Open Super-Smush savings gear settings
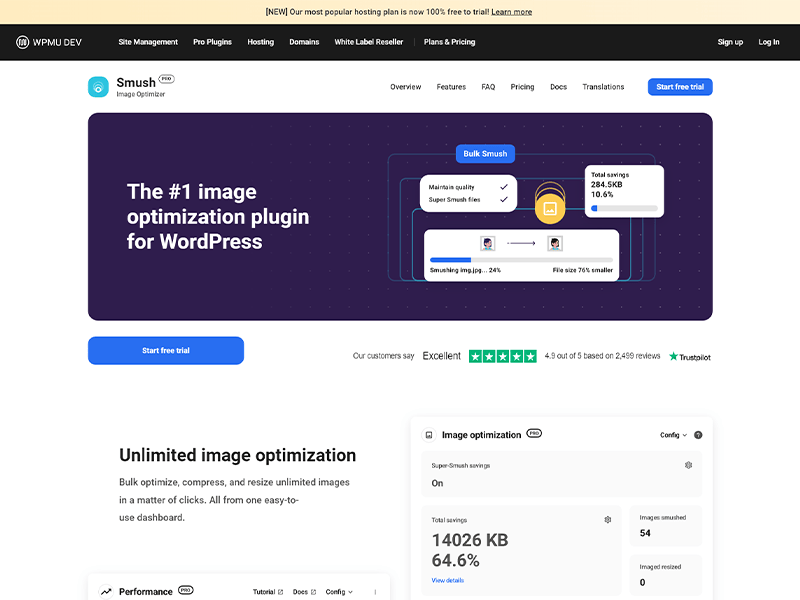The height and width of the screenshot is (600, 800). [x=688, y=465]
